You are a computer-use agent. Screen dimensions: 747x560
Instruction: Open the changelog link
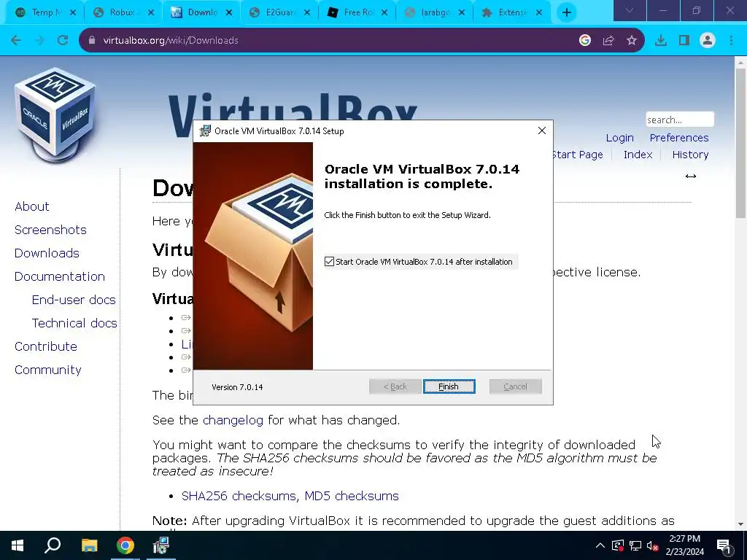(233, 420)
